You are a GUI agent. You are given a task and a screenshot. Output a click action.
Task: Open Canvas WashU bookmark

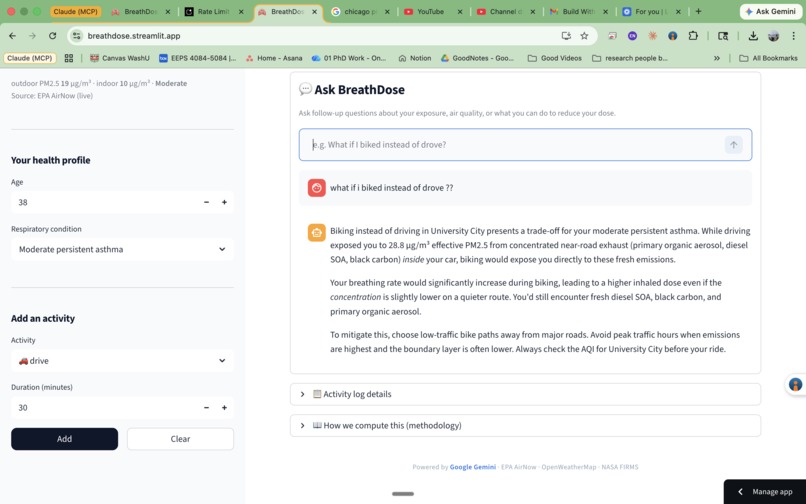pos(119,58)
